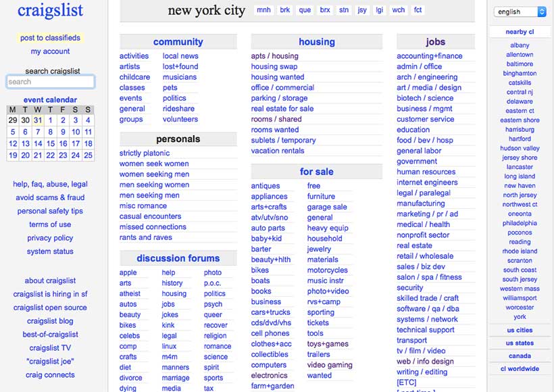Expand the us cities list
The width and height of the screenshot is (554, 392).
click(520, 330)
